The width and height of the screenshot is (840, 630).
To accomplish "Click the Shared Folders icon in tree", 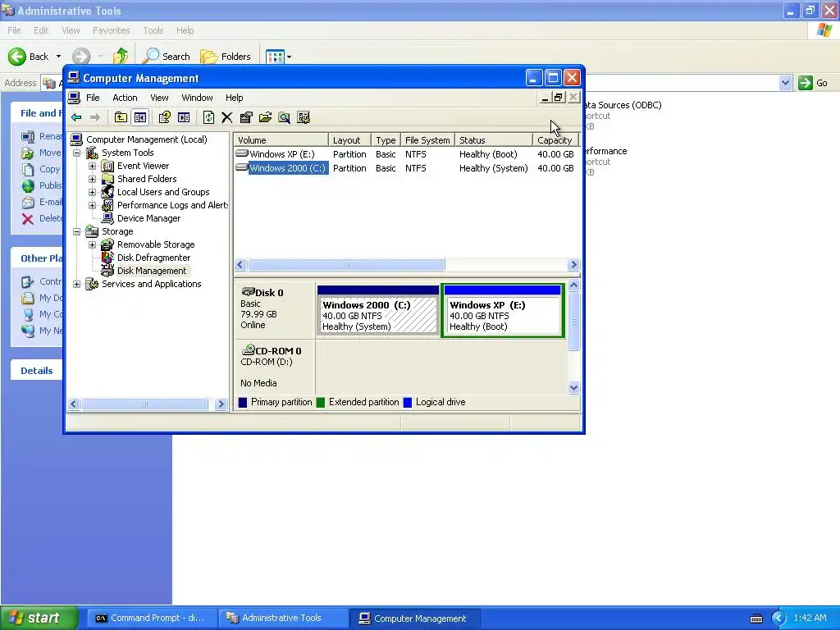I will click(107, 179).
